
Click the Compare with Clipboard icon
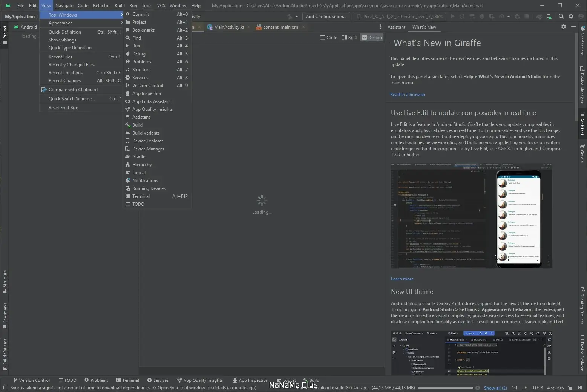(x=44, y=90)
